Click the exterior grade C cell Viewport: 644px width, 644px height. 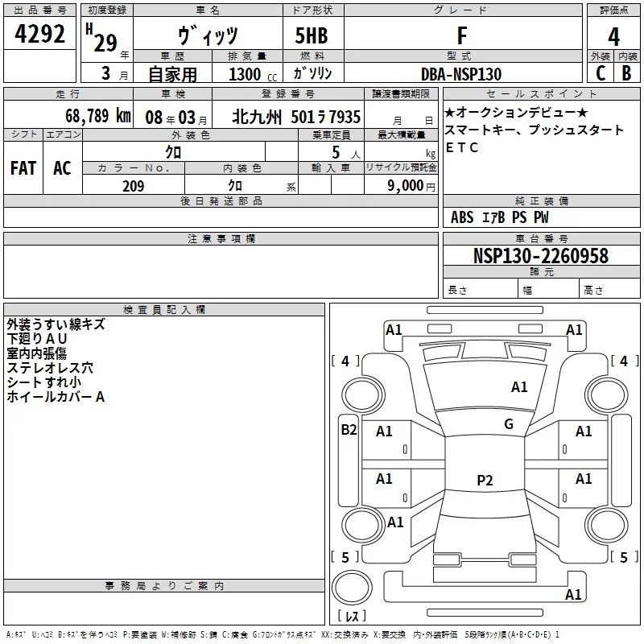601,73
